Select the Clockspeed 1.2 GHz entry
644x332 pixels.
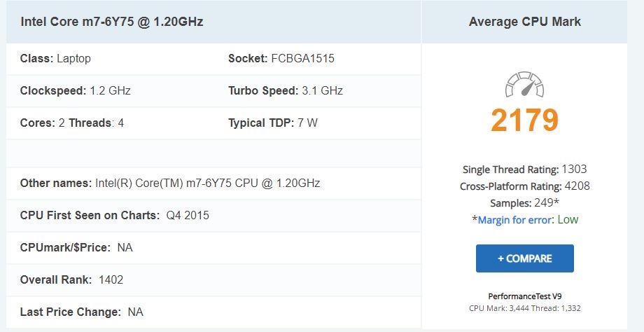[75, 90]
